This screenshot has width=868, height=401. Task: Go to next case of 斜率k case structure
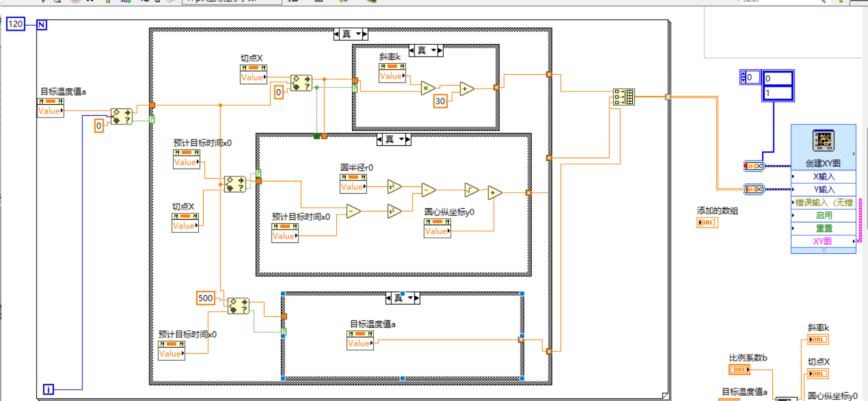pyautogui.click(x=440, y=51)
